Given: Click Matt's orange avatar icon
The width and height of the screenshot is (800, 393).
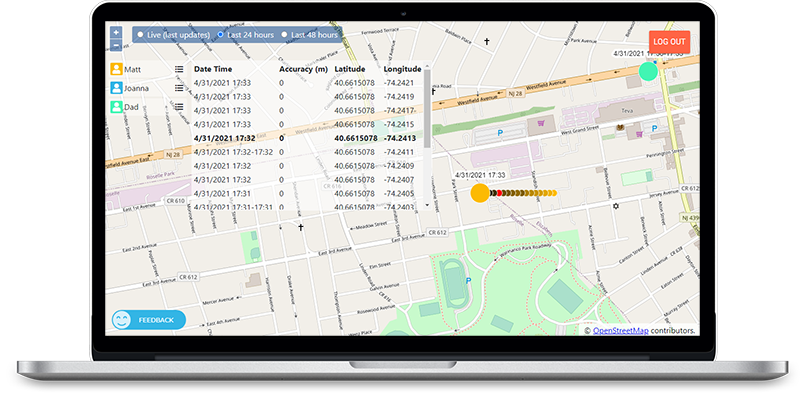Looking at the screenshot, I should coord(117,69).
